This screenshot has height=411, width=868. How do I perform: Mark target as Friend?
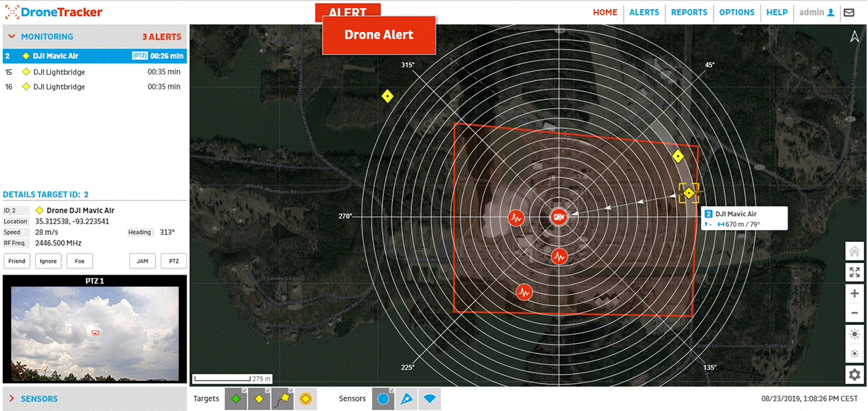[17, 261]
